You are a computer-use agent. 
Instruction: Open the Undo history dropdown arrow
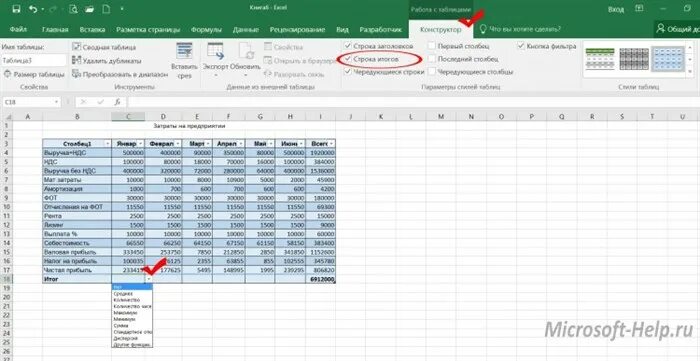[x=42, y=9]
